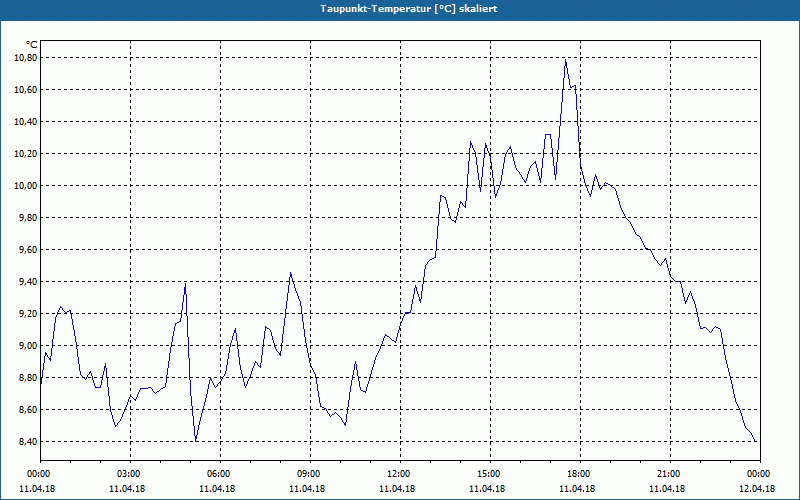Select the "9,00" y-axis label

click(x=28, y=345)
